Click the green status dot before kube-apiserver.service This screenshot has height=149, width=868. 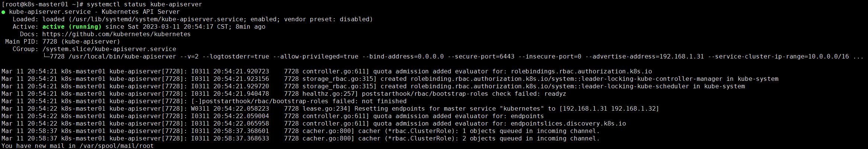[x=3, y=12]
